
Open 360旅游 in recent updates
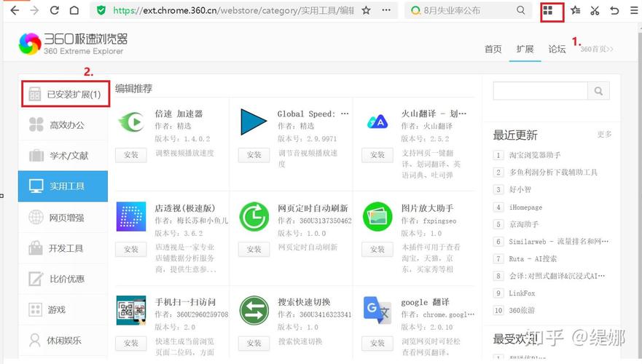point(522,310)
